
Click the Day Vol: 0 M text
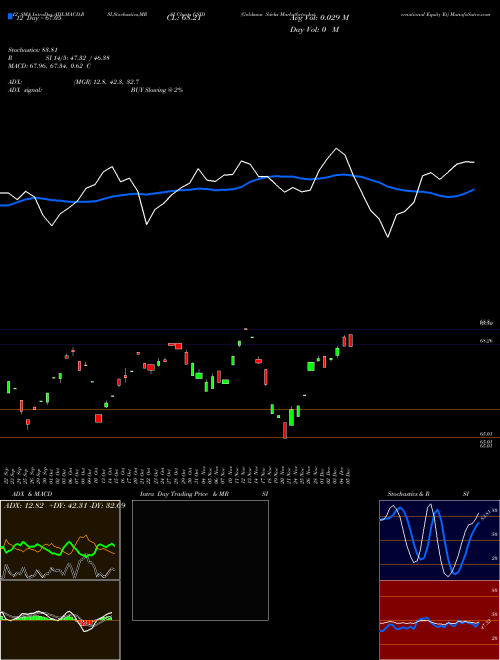(314, 30)
